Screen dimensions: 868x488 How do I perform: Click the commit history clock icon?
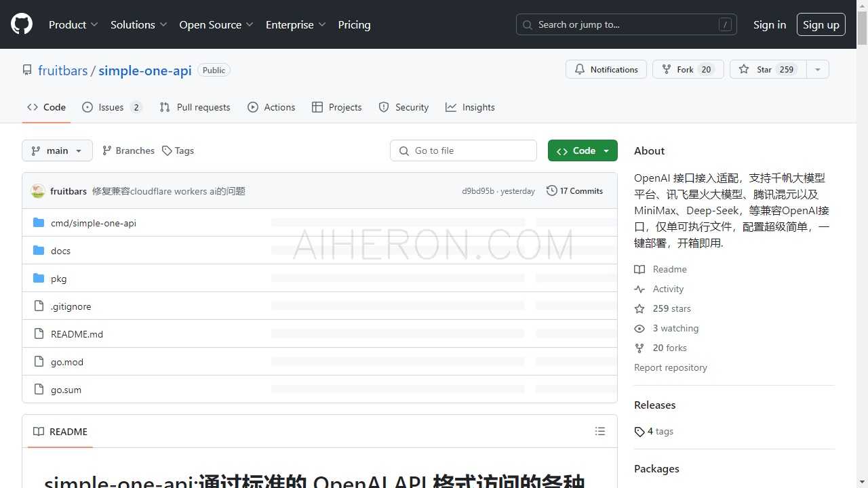552,191
